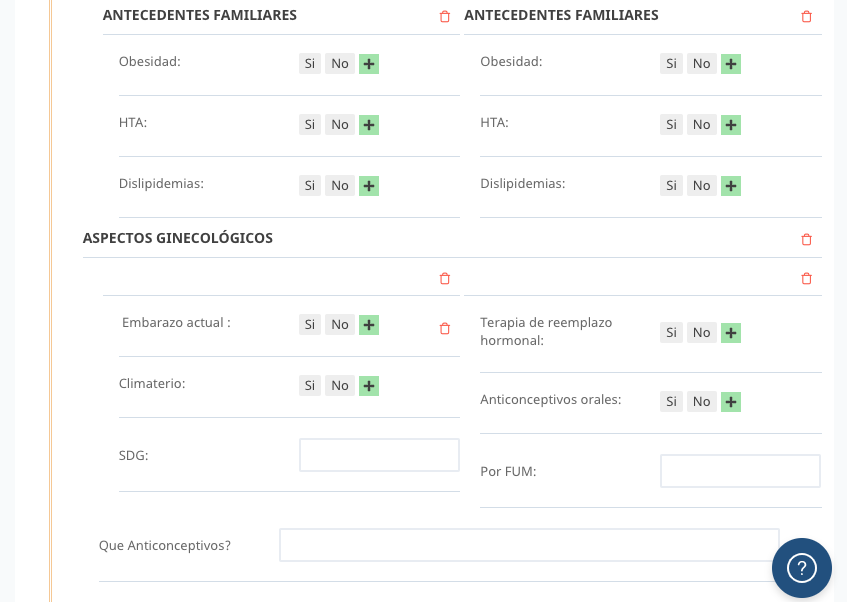The image size is (847, 602).
Task: Delete the left Antecedentes Familiares section
Action: click(445, 16)
